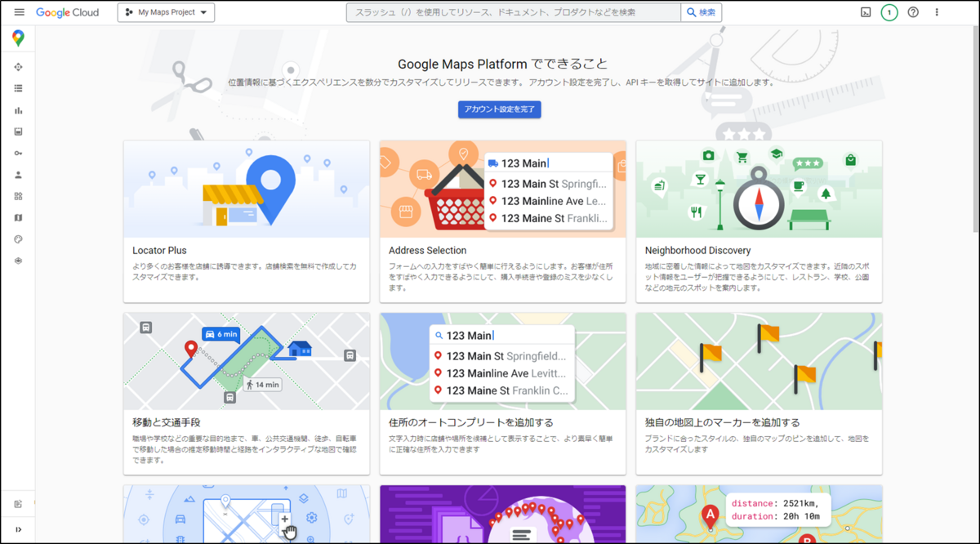
Task: Click the Google Maps Platform pin icon
Action: tap(18, 38)
